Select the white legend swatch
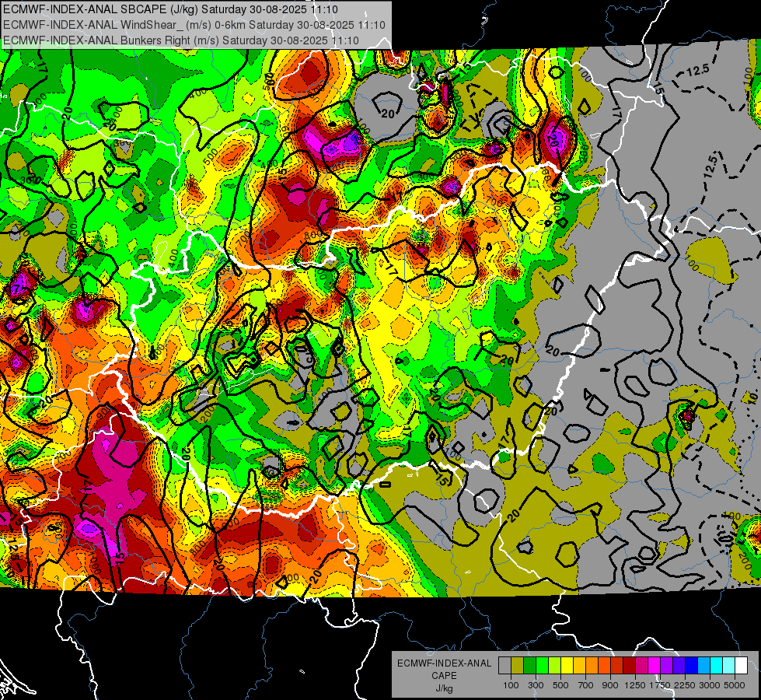Viewport: 761px width, 700px height. click(x=742, y=666)
